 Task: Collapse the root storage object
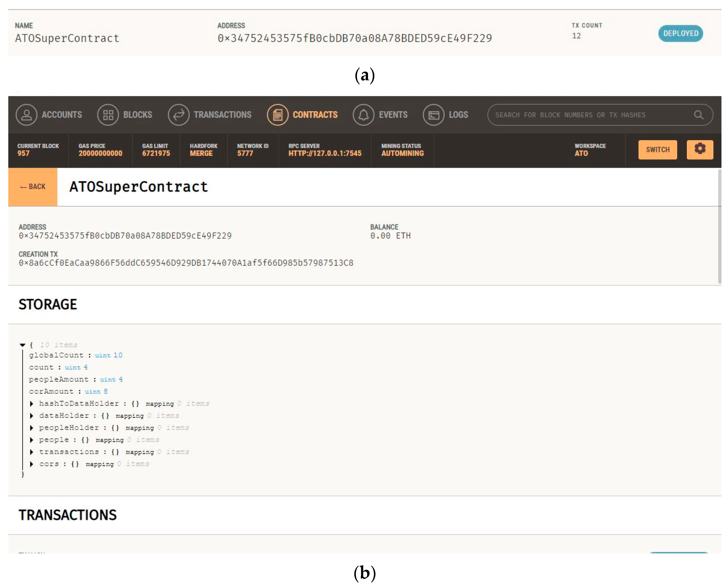click(x=22, y=345)
